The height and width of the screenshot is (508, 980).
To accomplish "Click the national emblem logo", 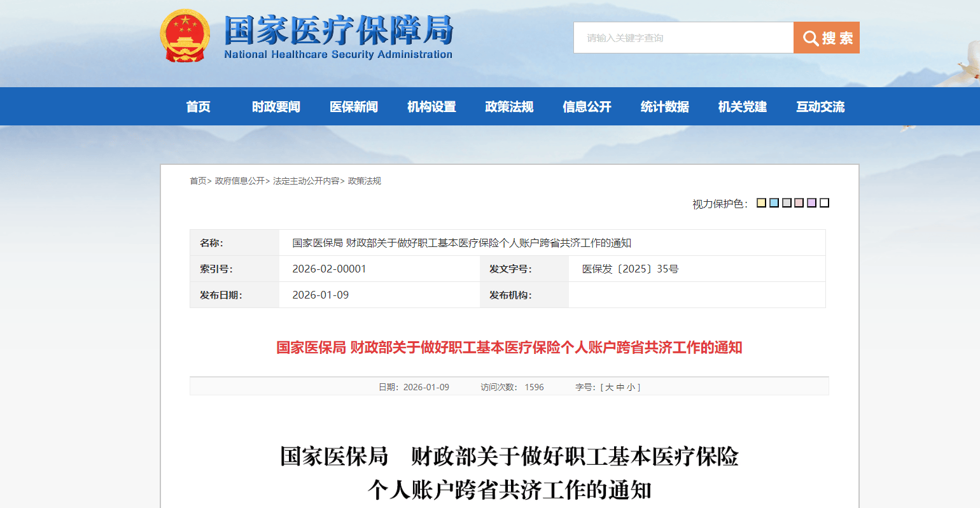I will coord(185,36).
